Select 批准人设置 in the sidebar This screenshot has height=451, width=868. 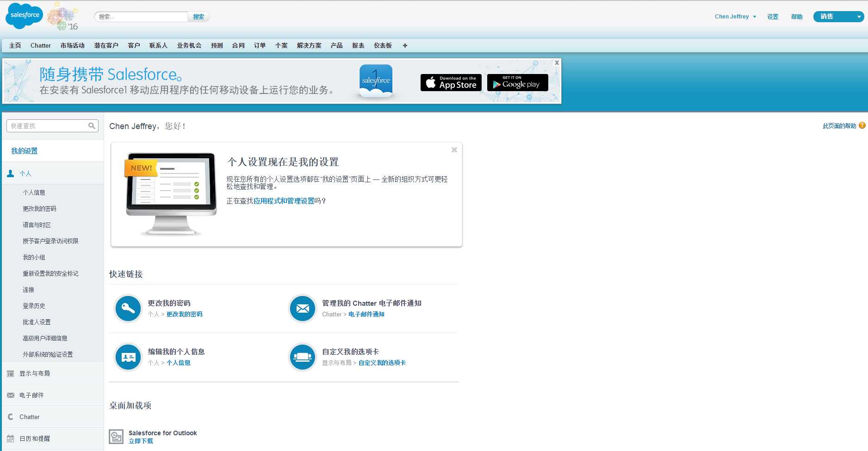click(x=37, y=322)
